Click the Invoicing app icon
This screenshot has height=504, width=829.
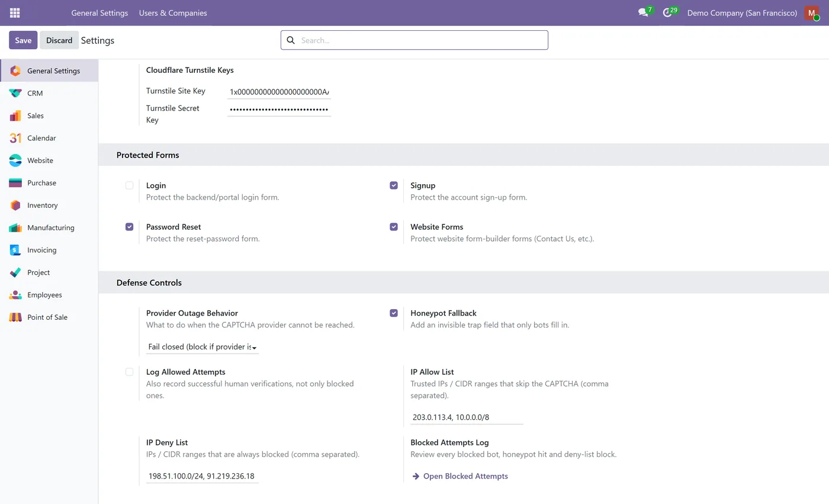click(15, 250)
